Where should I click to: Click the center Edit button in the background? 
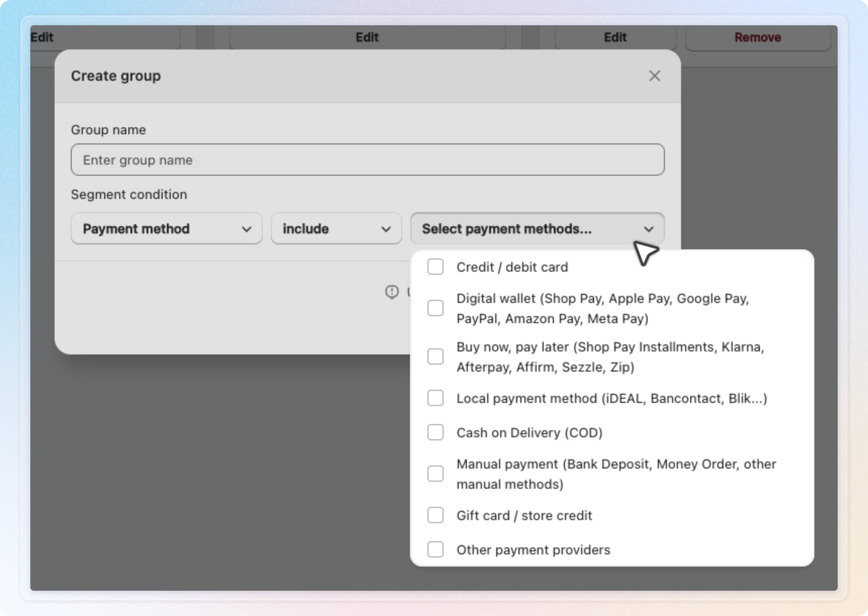click(367, 37)
